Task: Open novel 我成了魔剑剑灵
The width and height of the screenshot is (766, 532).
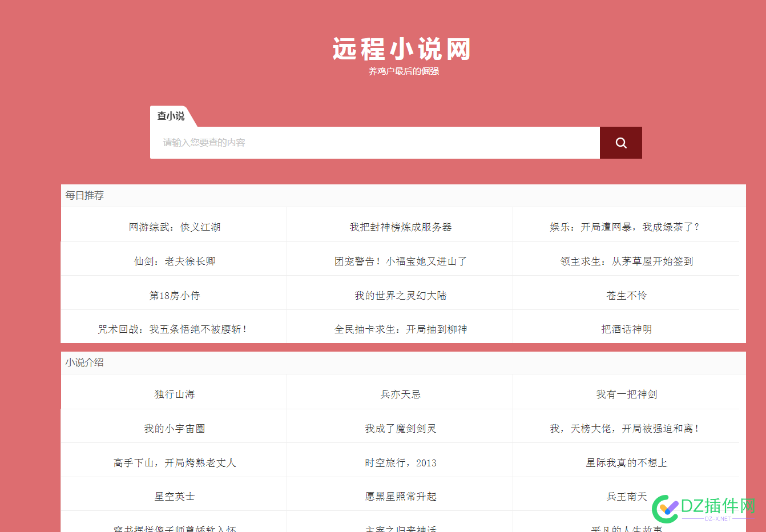Action: (x=401, y=429)
